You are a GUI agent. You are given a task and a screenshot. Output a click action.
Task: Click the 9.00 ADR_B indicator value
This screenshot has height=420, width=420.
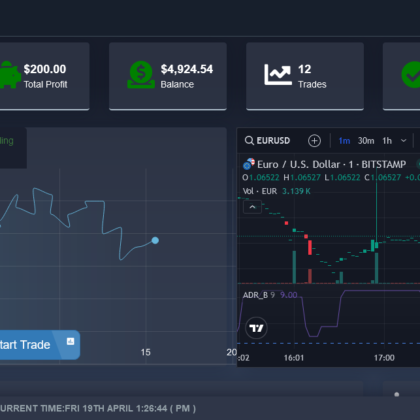pyautogui.click(x=288, y=295)
